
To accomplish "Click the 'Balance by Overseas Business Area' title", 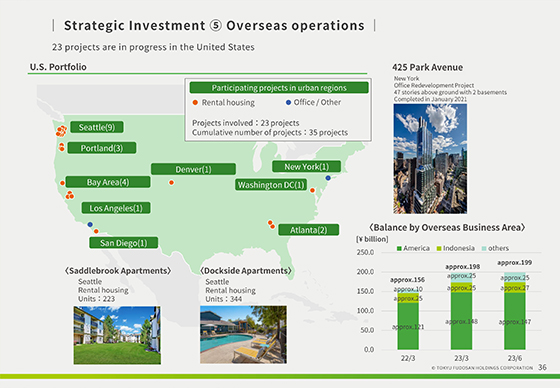I will [x=447, y=228].
